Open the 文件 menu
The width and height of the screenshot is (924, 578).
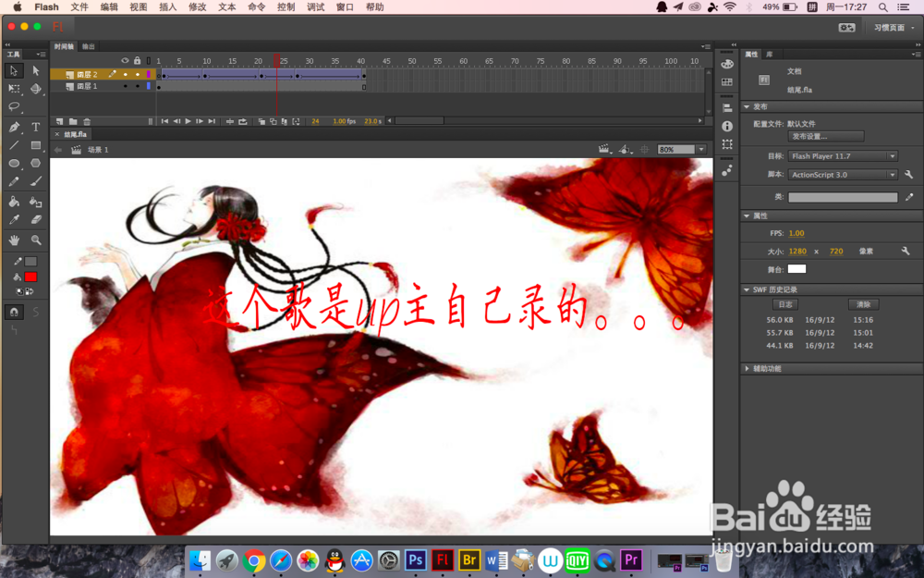[79, 7]
